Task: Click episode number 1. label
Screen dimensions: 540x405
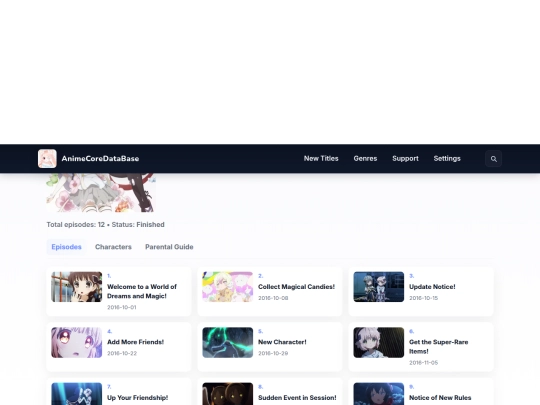Action: click(x=109, y=276)
